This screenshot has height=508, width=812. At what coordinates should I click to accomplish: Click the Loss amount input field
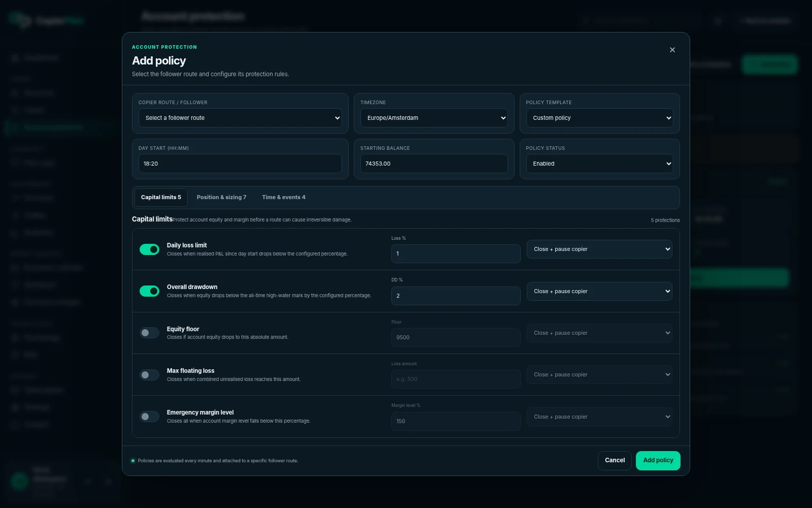click(x=456, y=379)
